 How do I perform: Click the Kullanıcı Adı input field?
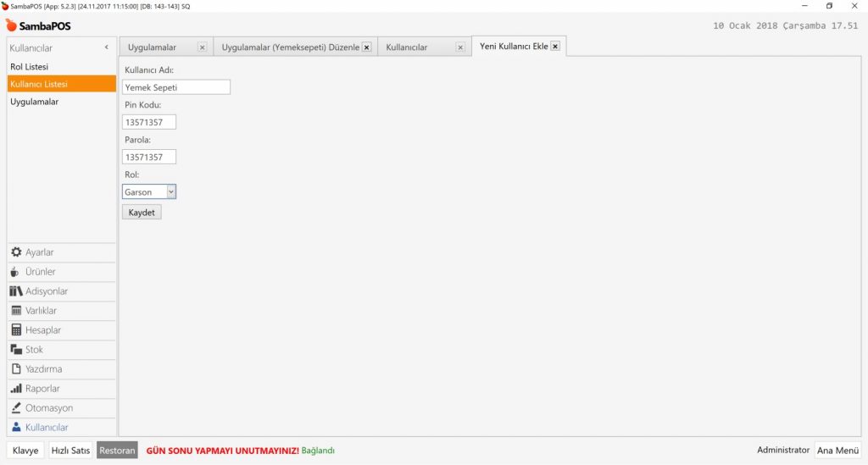(176, 86)
